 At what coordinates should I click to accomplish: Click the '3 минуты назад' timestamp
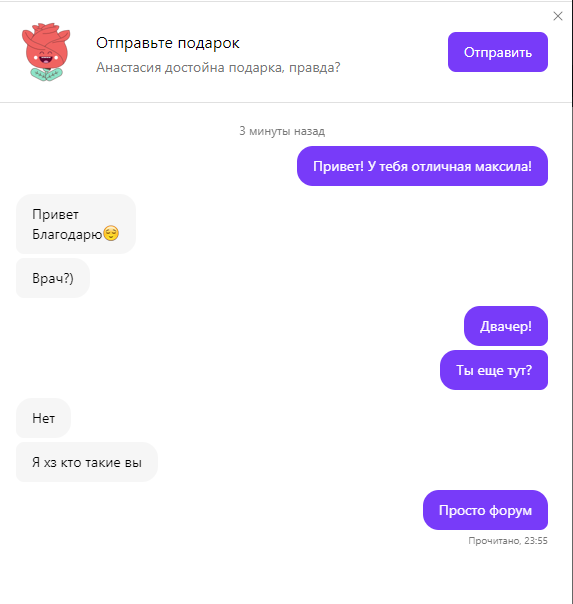tap(282, 131)
